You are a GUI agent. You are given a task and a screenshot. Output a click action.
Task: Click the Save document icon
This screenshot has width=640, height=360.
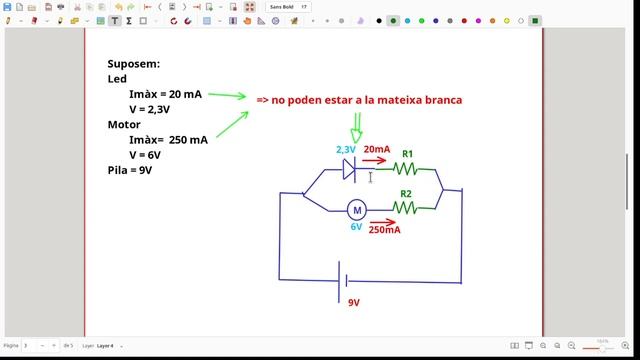pyautogui.click(x=7, y=7)
